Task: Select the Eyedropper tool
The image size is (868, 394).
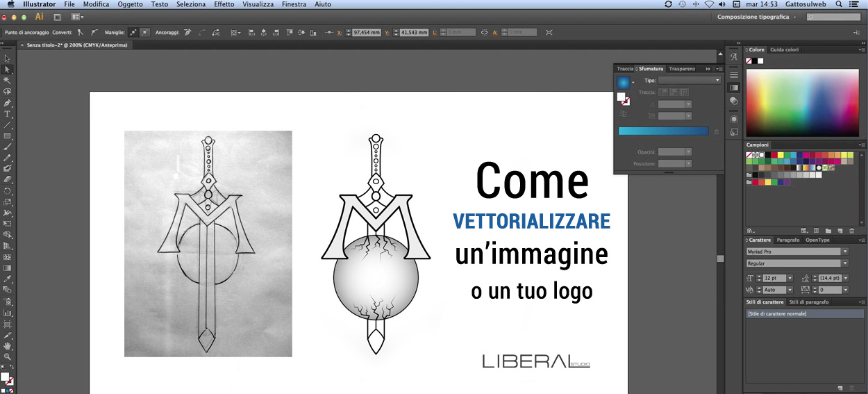Action: [8, 279]
